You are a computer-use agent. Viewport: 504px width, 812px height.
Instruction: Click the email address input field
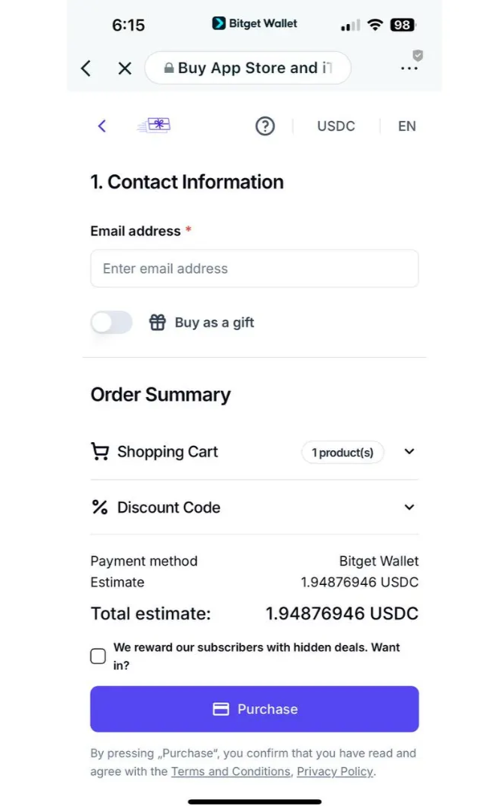[254, 268]
